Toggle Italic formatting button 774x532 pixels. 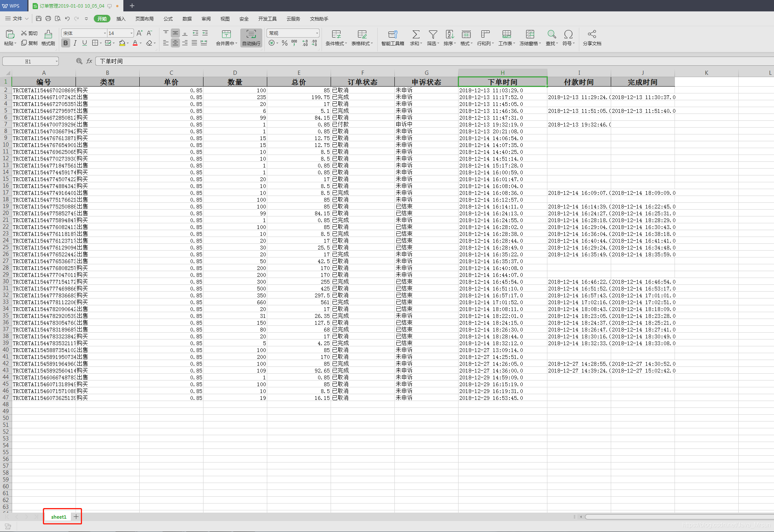(x=75, y=43)
